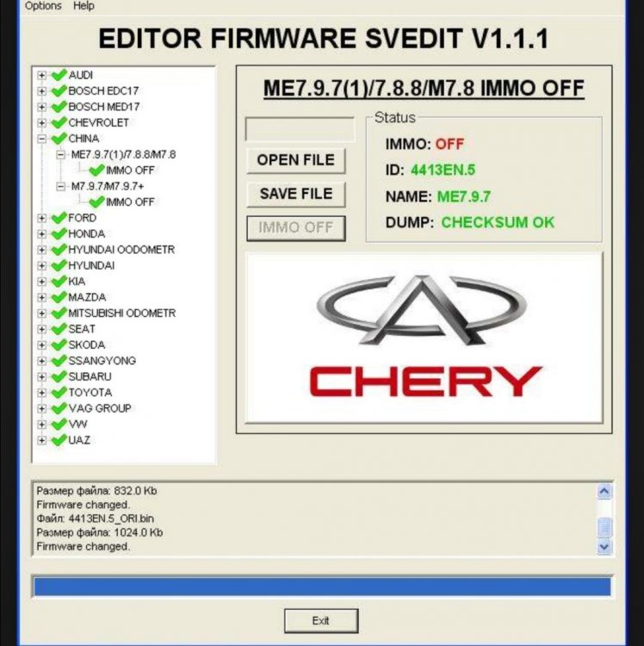Click the SEAT green checkmark icon
Viewport: 644px width, 646px height.
tap(59, 329)
